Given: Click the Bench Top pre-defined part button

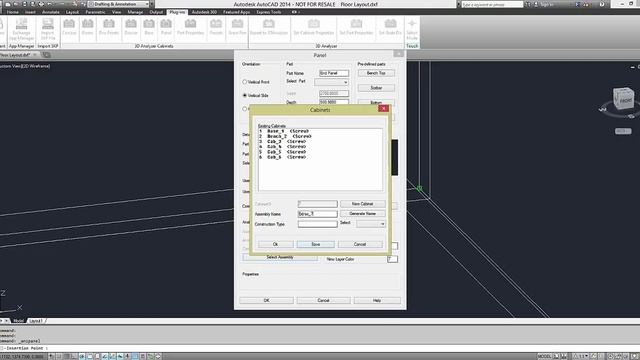Looking at the screenshot, I should click(376, 73).
